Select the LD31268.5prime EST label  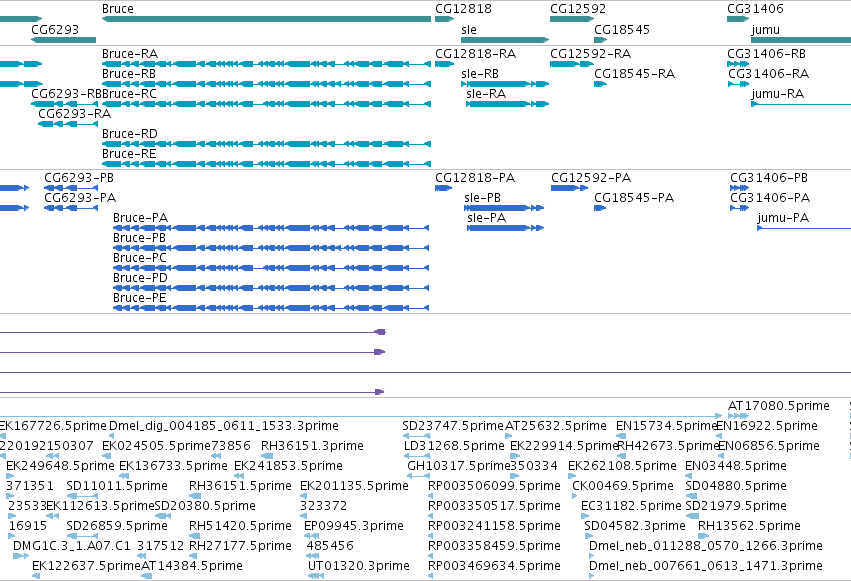click(x=454, y=446)
